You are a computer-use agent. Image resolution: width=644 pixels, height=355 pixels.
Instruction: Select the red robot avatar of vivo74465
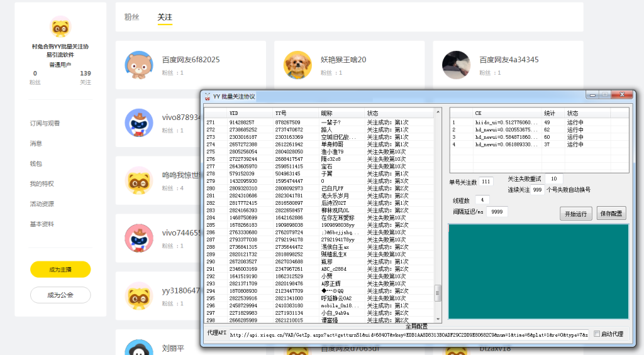point(138,238)
